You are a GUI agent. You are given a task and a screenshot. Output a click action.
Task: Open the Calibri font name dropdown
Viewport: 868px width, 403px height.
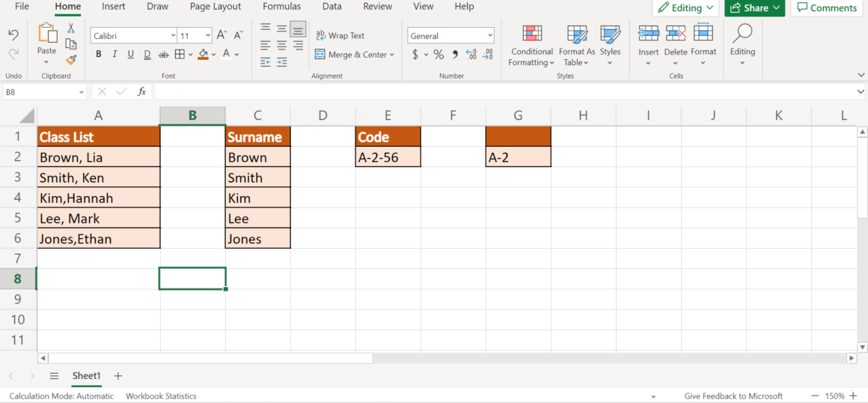172,35
